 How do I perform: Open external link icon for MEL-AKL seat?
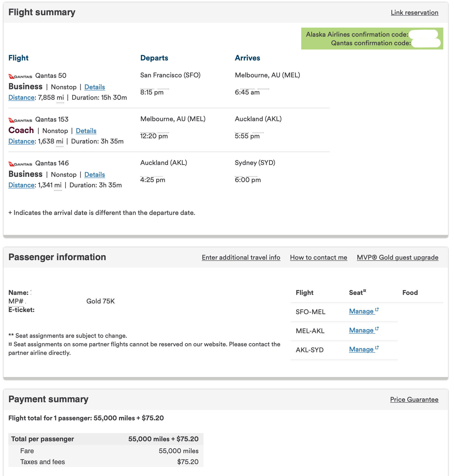(377, 329)
